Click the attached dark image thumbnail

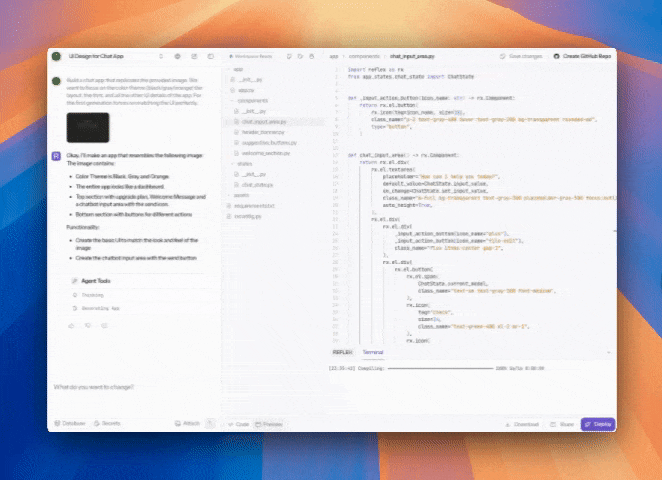[88, 127]
